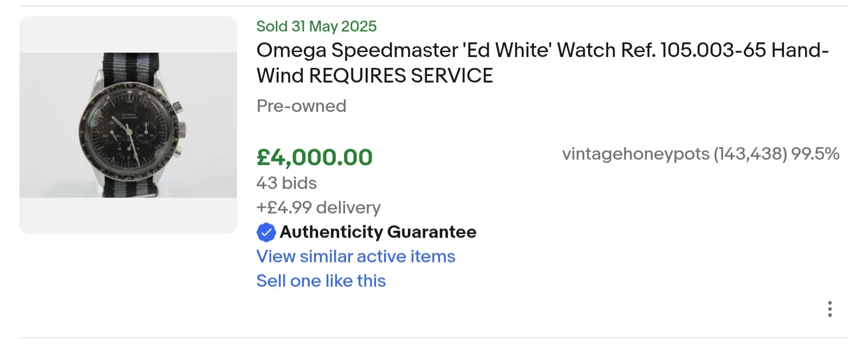
Task: Open the Omega Speedmaster watch thumbnail
Action: [x=128, y=125]
